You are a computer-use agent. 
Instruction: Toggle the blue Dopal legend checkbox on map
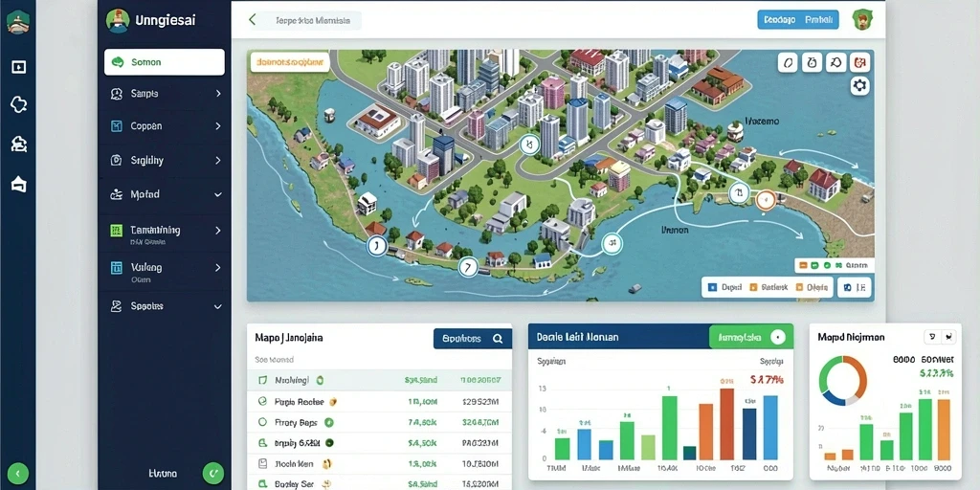(x=712, y=287)
